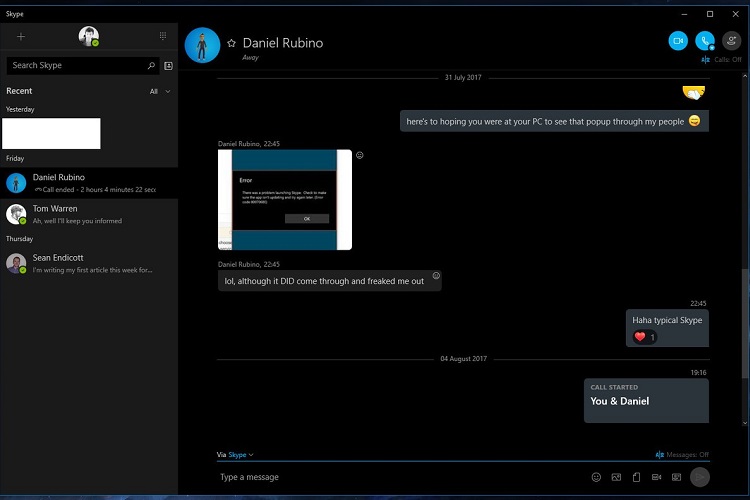Click the Daniel Rubino name in chat header
Viewport: 750px width, 500px height.
283,43
